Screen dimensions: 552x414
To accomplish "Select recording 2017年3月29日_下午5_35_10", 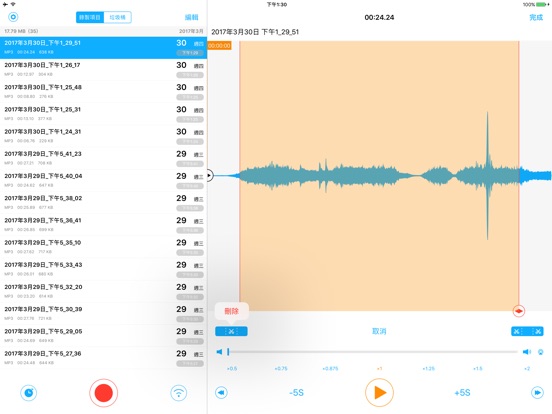I will click(104, 247).
